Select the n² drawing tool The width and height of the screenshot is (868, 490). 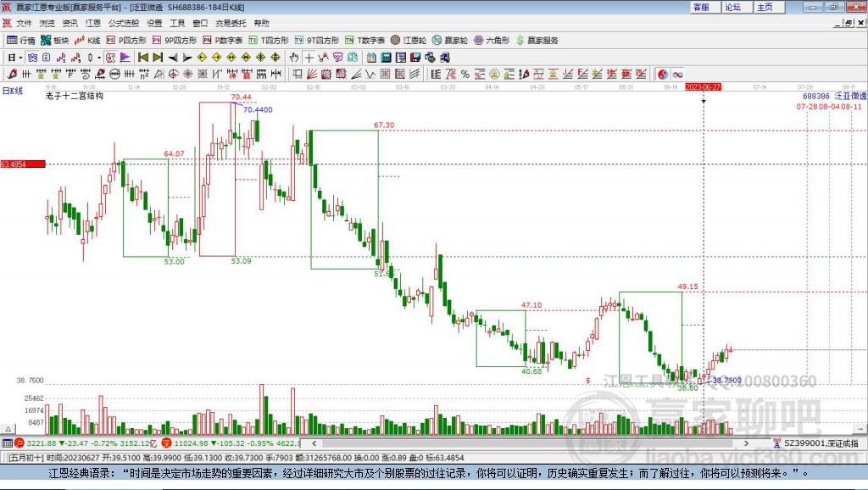pyautogui.click(x=144, y=75)
